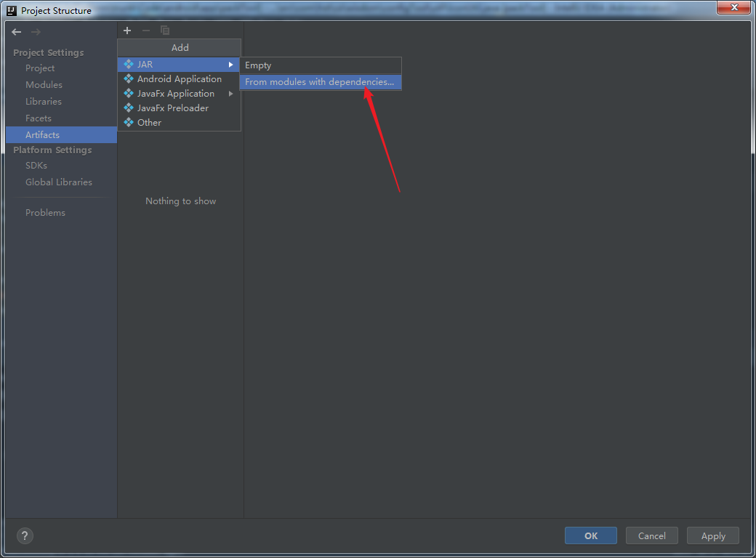Open Global Libraries settings
The width and height of the screenshot is (756, 558).
(61, 182)
